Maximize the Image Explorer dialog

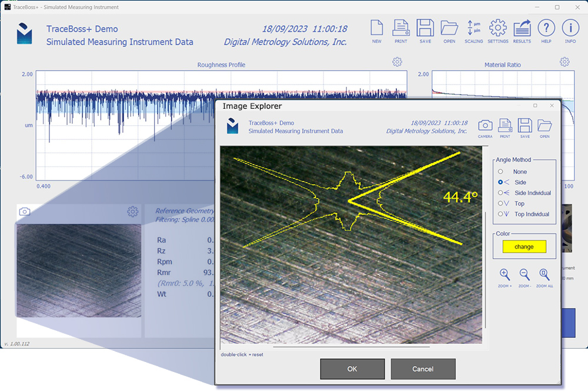click(x=535, y=106)
